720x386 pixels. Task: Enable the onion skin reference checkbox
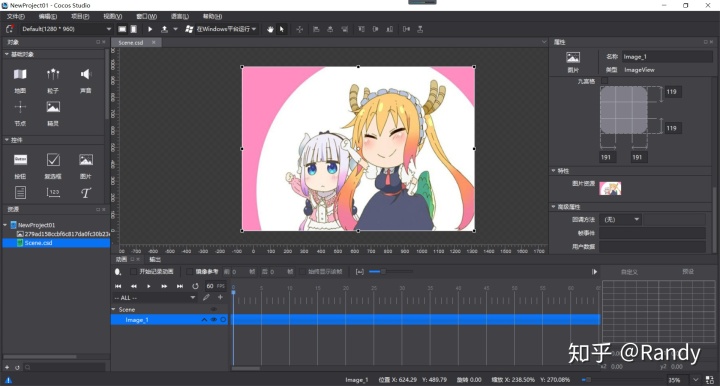(x=190, y=272)
